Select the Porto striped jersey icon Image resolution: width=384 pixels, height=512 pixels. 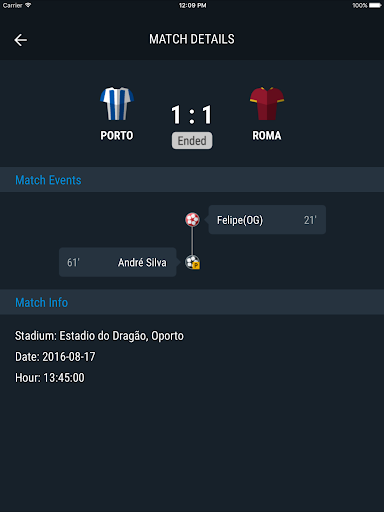tap(117, 103)
